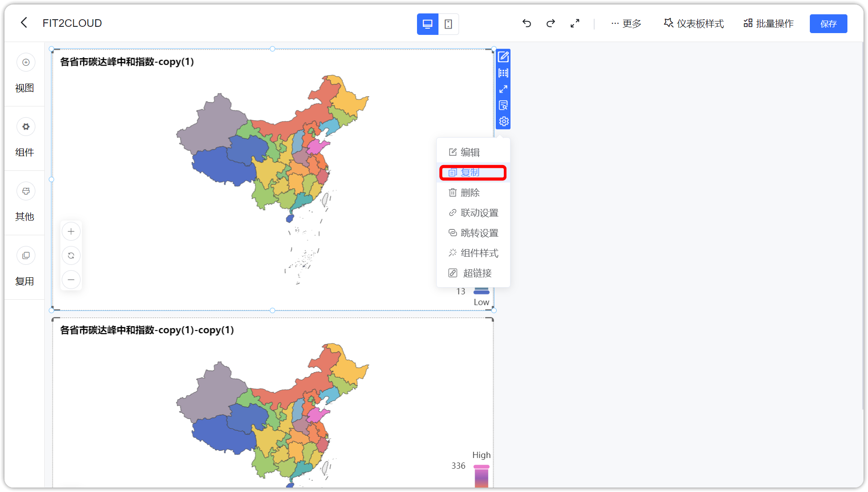Screen dimensions: 868x492
Task: Undo the last action
Action: [x=527, y=23]
